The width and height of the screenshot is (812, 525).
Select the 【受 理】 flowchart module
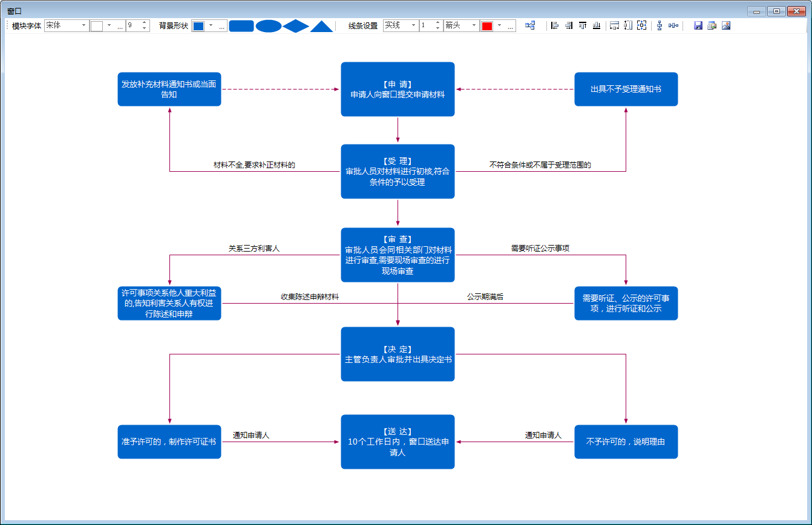[x=398, y=171]
